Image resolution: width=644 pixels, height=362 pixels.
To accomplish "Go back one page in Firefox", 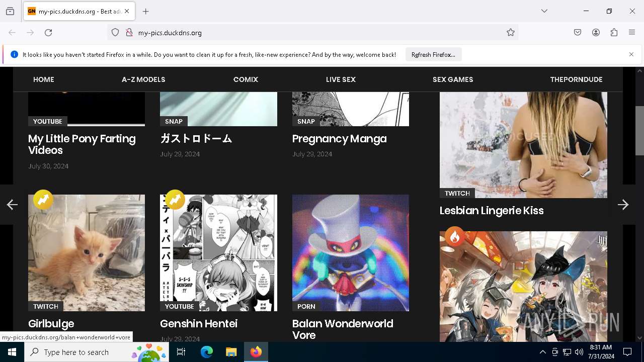I will 12,33.
